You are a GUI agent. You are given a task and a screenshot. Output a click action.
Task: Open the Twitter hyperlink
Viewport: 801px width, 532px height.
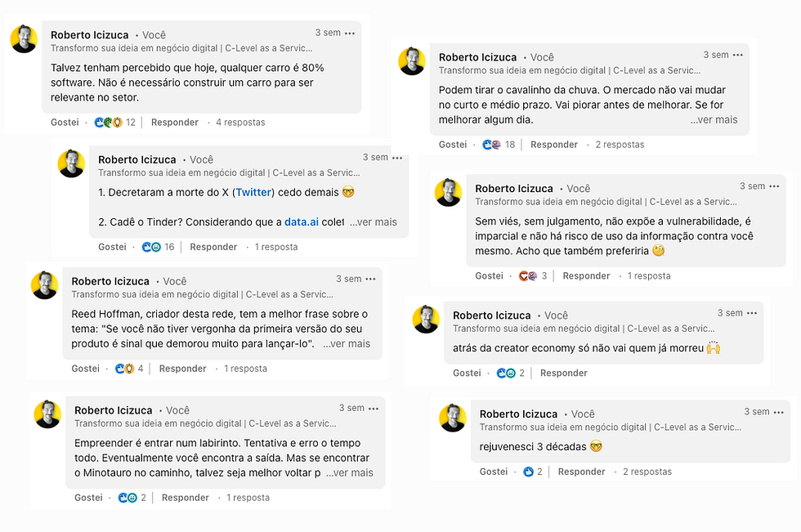click(253, 191)
